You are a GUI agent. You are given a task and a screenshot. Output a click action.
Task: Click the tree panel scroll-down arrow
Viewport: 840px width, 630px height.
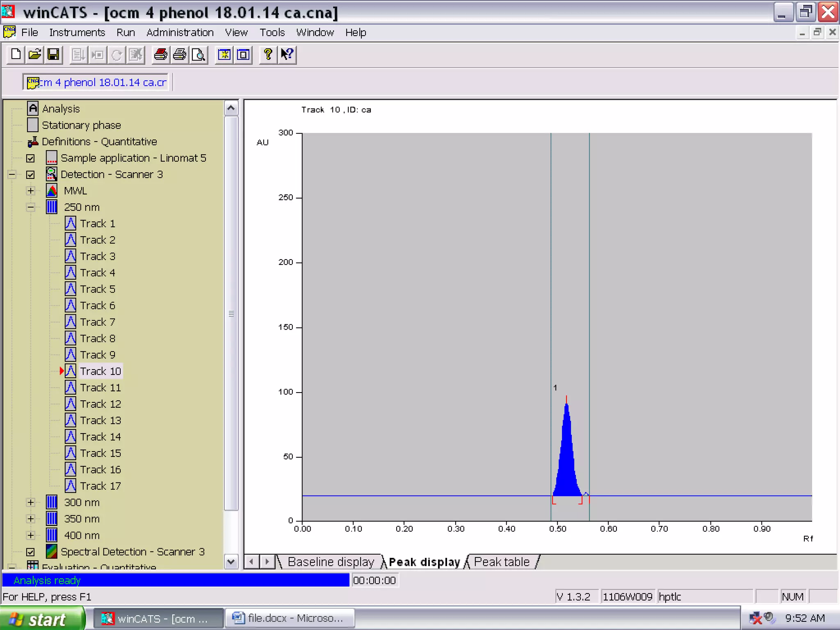pyautogui.click(x=231, y=562)
